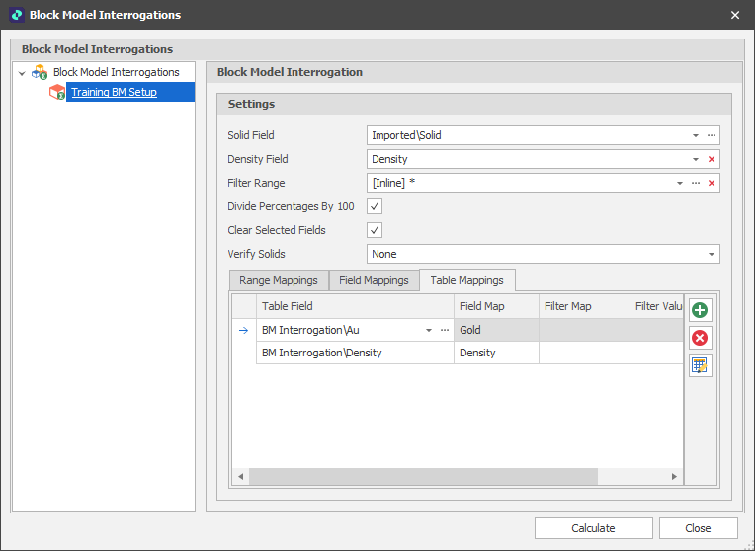The height and width of the screenshot is (552, 756).
Task: Open Solid Field ellipsis browse button
Action: tap(712, 135)
